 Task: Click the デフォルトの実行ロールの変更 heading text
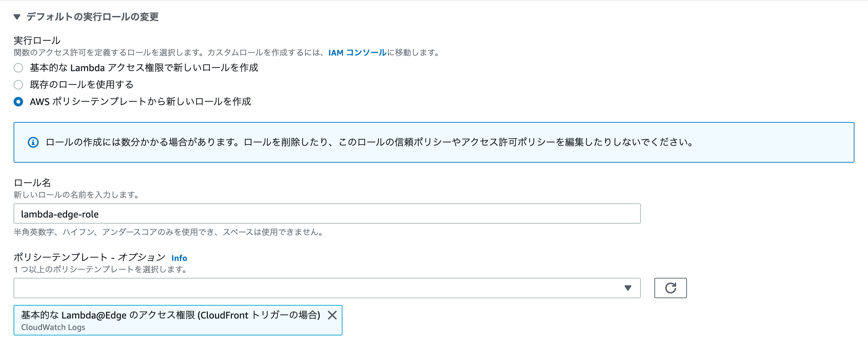pyautogui.click(x=93, y=17)
